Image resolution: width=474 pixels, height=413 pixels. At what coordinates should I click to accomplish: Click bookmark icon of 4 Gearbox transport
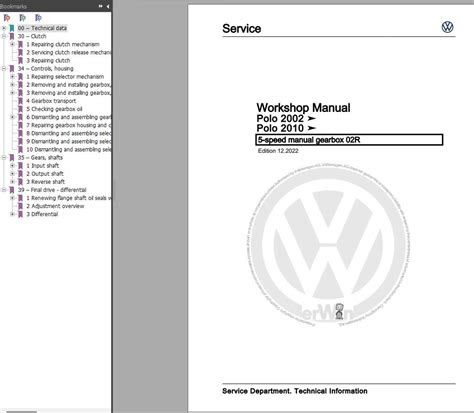coord(20,101)
